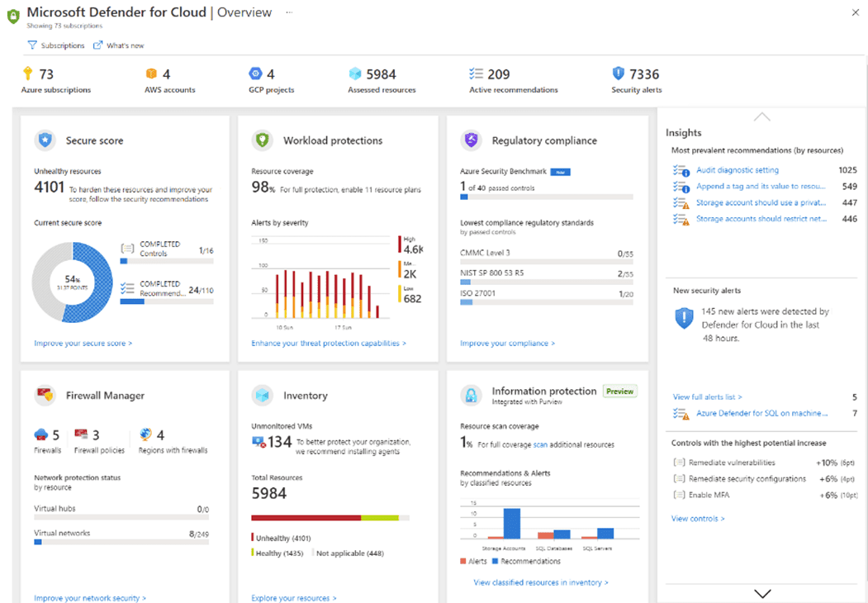The image size is (868, 603).
Task: Click the Azure Security Benchmark progress bar
Action: tap(547, 197)
